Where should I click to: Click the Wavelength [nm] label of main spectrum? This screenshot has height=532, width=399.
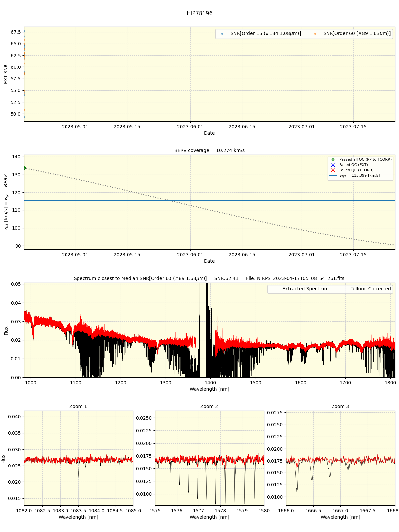209,389
